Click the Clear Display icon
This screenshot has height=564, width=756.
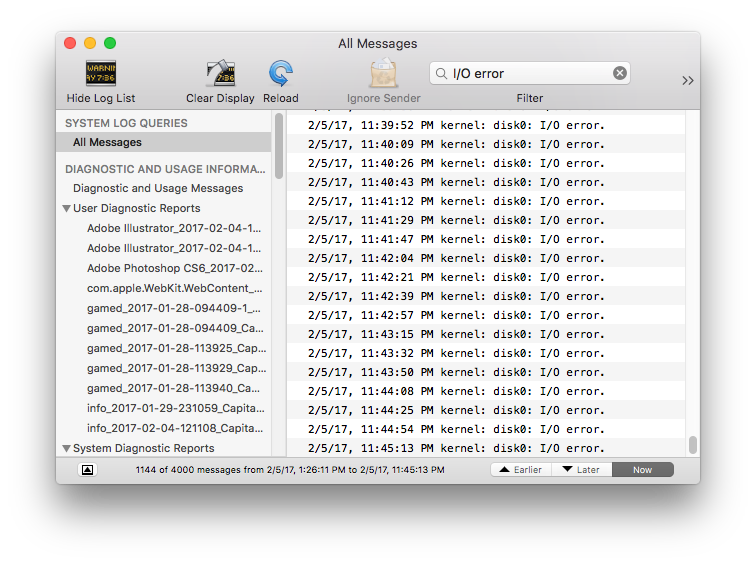pyautogui.click(x=220, y=74)
